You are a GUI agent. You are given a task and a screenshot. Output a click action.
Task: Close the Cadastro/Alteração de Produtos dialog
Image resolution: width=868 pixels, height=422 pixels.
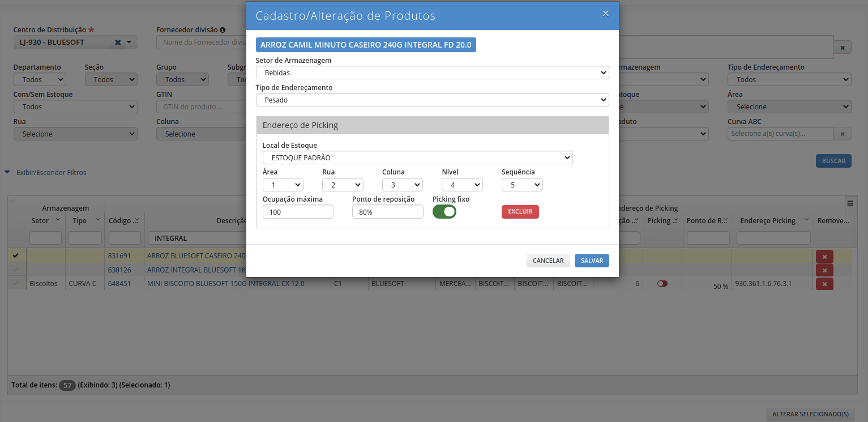[605, 14]
